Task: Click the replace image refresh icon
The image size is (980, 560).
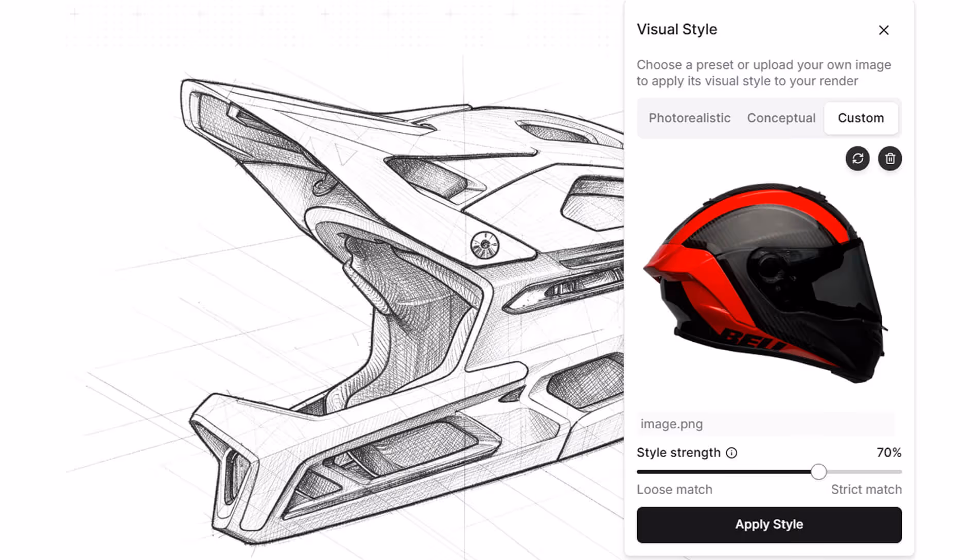Action: (x=857, y=159)
